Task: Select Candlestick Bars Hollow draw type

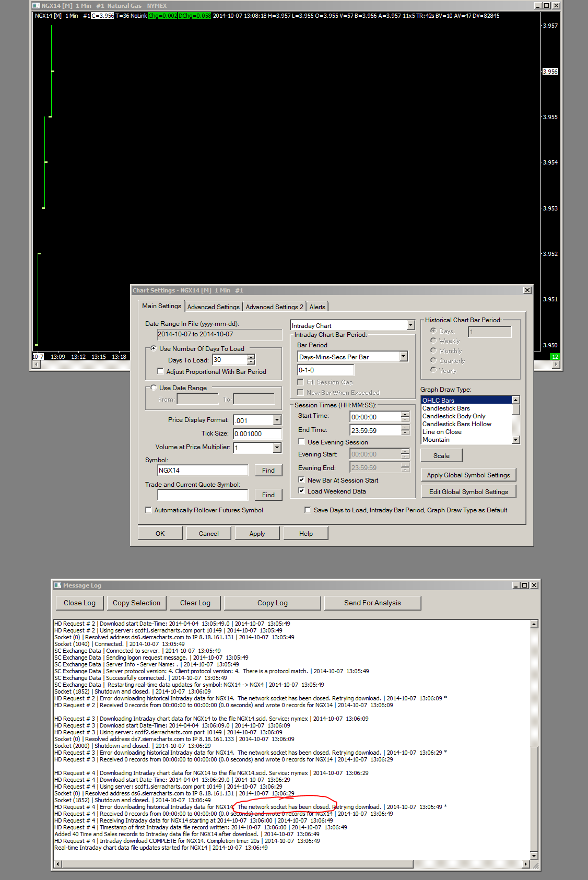Action: pos(466,424)
